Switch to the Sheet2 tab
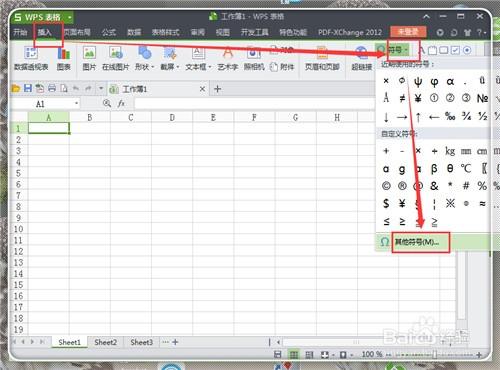 tap(105, 342)
